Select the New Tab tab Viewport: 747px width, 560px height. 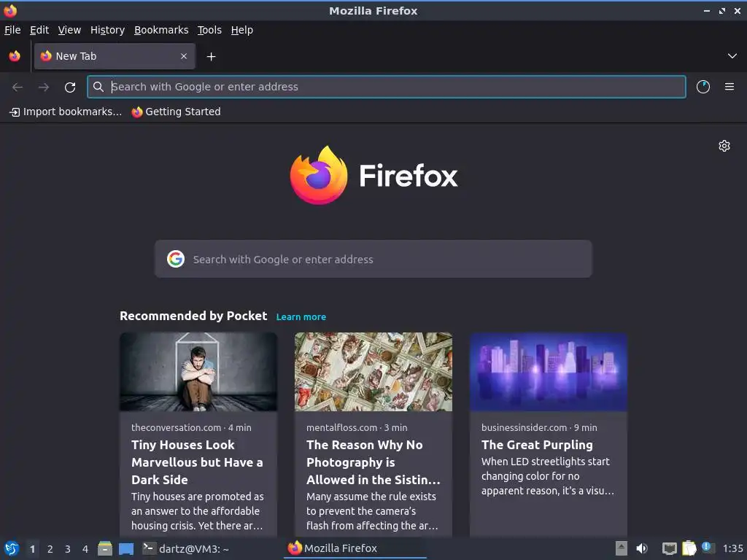[x=115, y=56]
